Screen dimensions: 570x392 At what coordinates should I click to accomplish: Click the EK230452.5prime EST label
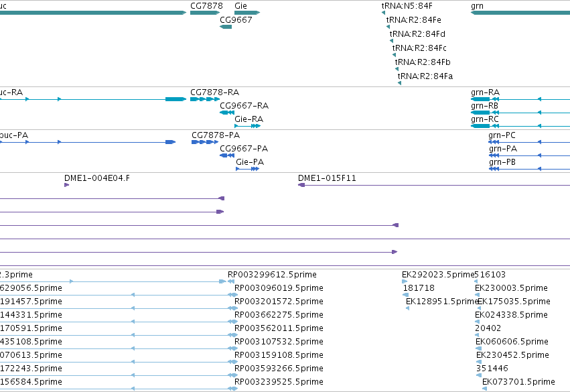click(512, 355)
